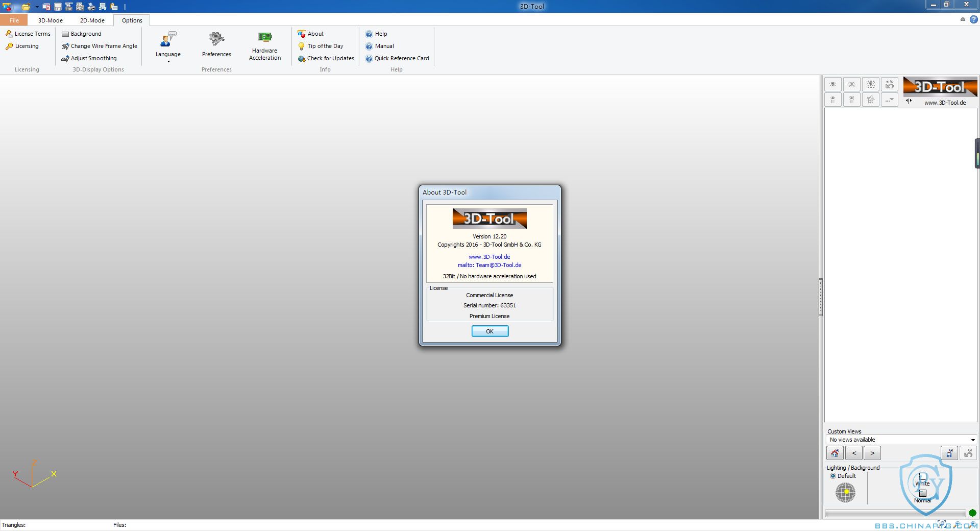This screenshot has width=980, height=531.
Task: Open the dropdown arrow next to open folder icon
Action: [x=37, y=7]
